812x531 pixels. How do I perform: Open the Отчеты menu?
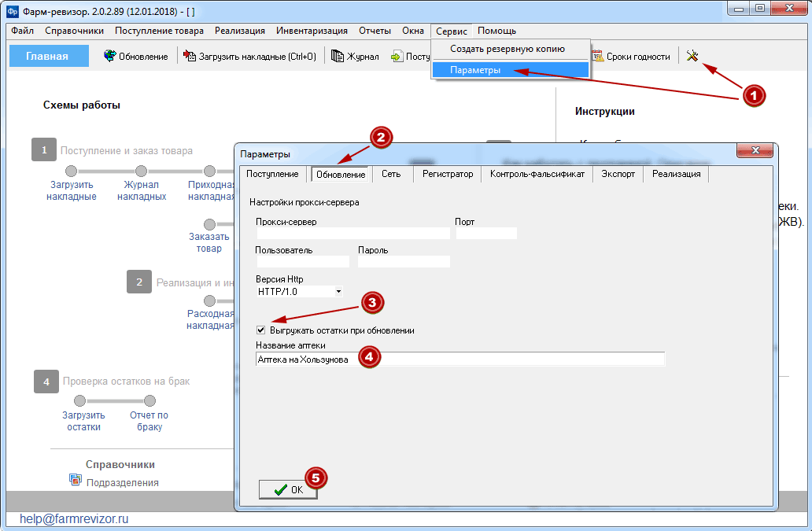tap(375, 31)
